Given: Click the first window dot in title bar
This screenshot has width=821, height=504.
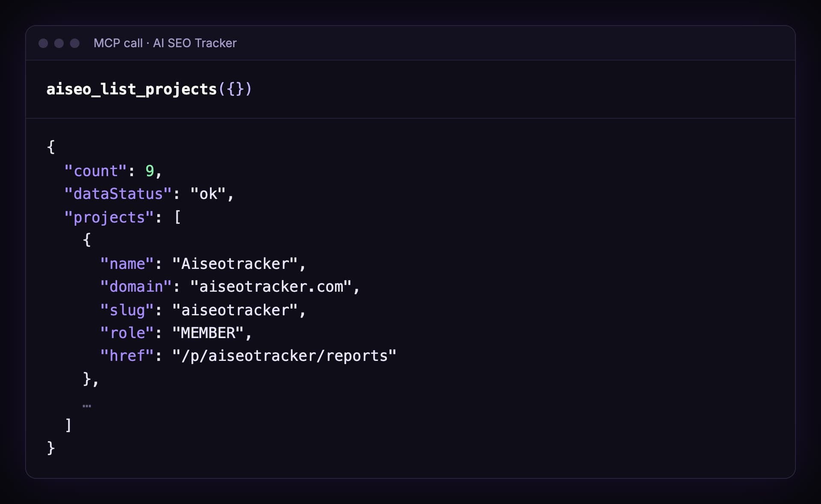Looking at the screenshot, I should click(x=43, y=43).
